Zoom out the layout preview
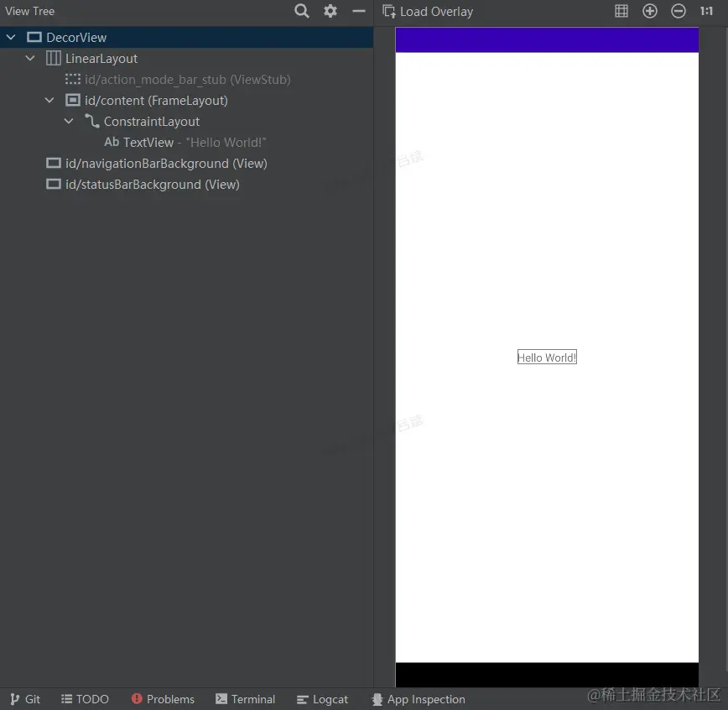The height and width of the screenshot is (710, 728). (x=679, y=11)
